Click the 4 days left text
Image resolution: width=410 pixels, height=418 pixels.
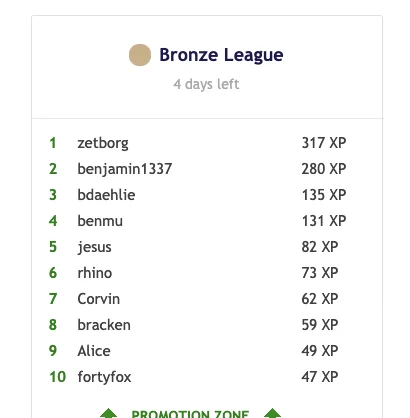[x=206, y=84]
